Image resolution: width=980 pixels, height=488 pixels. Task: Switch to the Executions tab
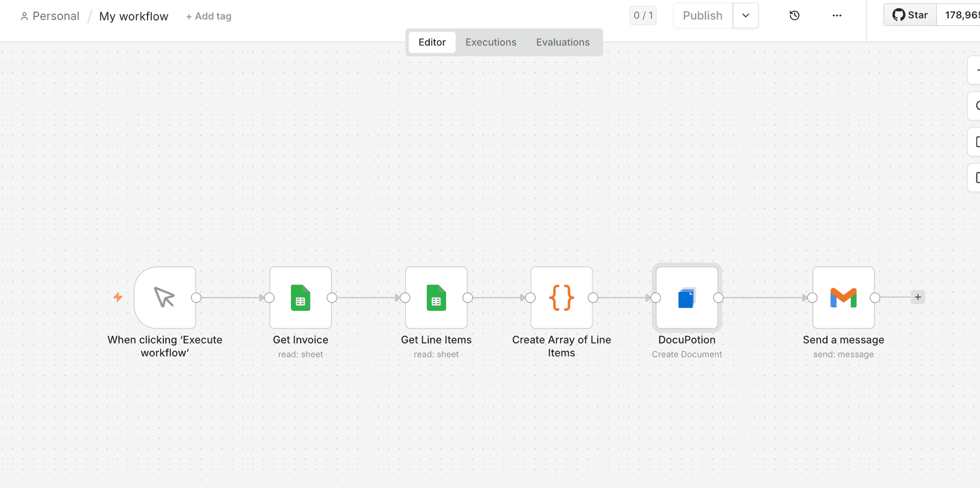click(490, 42)
